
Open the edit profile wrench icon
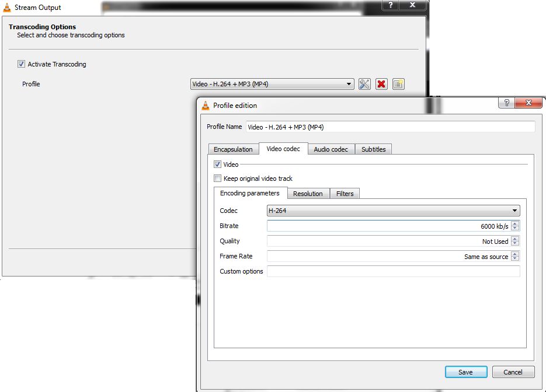tap(364, 83)
